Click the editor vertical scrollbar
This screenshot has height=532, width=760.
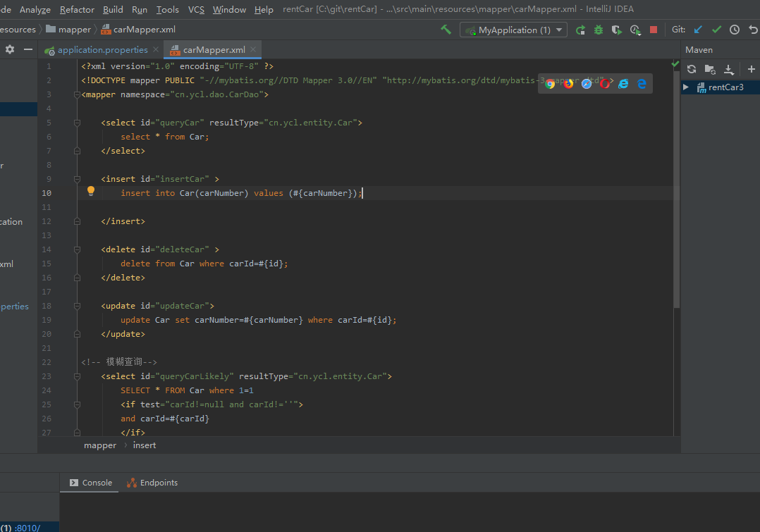click(676, 190)
